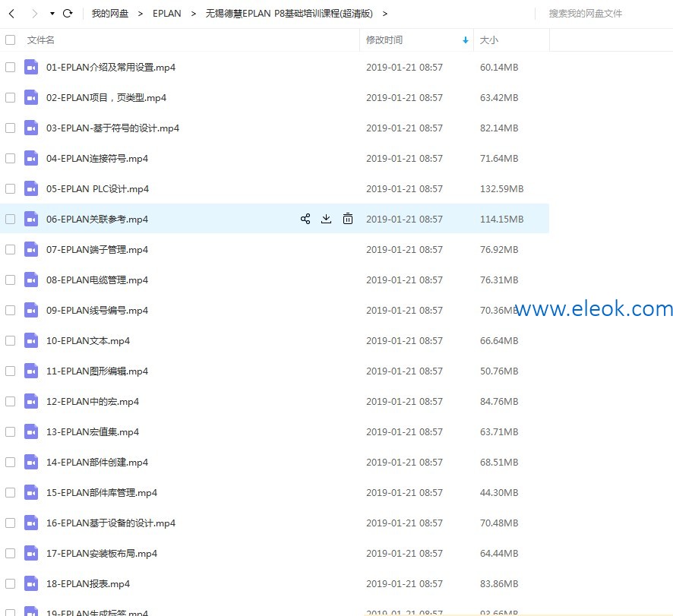Click the 44.30MB size value

[x=499, y=493]
